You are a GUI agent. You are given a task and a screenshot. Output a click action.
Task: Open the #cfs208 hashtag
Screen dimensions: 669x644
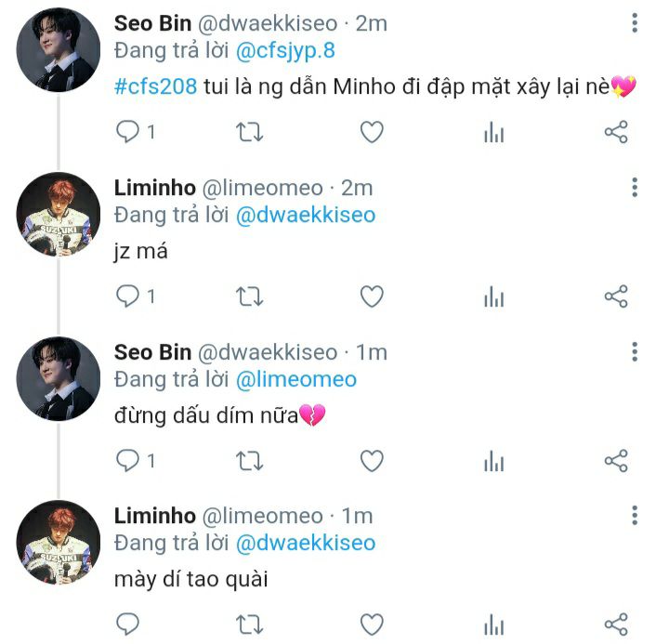point(156,86)
